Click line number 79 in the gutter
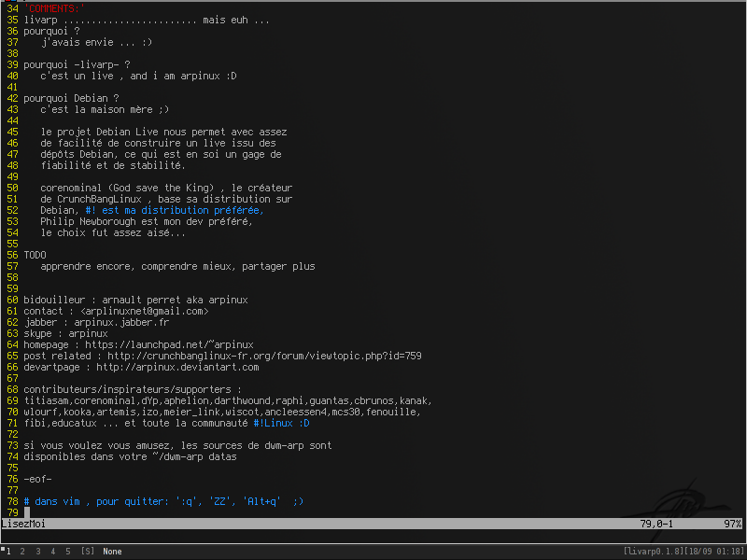Image resolution: width=747 pixels, height=560 pixels. 13,512
